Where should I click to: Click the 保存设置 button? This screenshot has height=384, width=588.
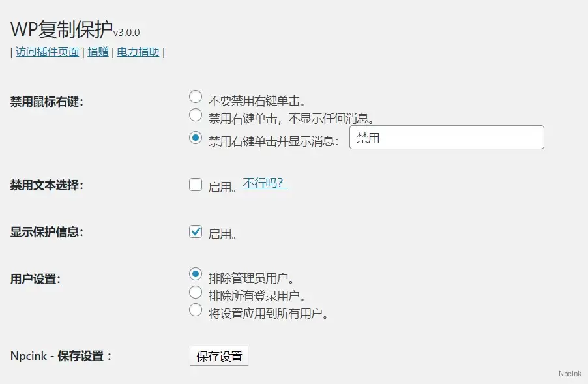point(218,355)
